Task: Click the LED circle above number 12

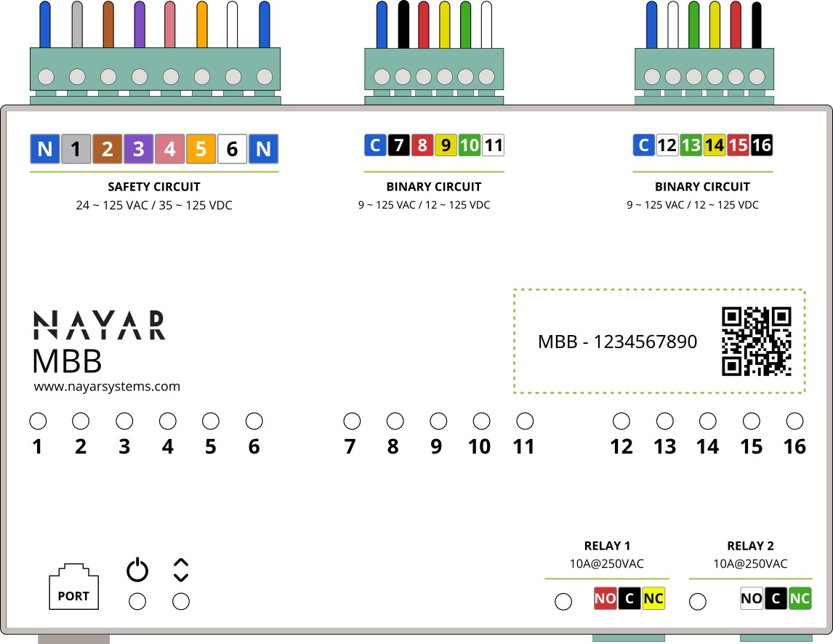Action: tap(621, 421)
